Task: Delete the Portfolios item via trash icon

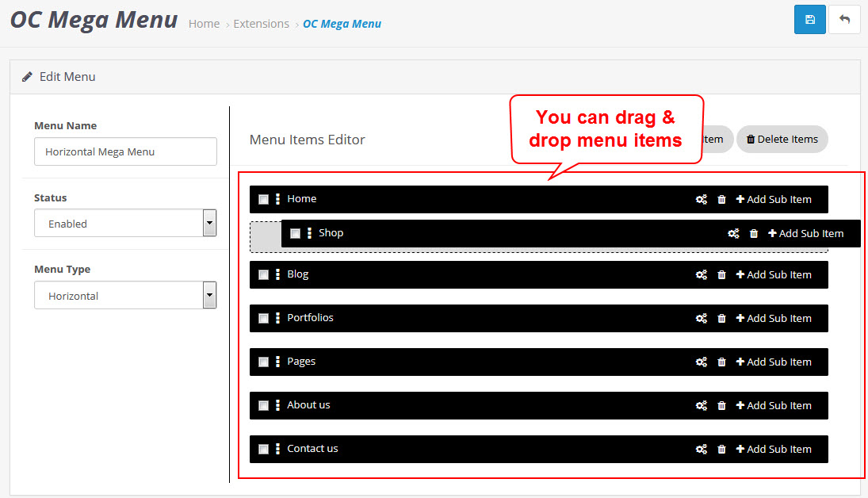Action: [722, 319]
